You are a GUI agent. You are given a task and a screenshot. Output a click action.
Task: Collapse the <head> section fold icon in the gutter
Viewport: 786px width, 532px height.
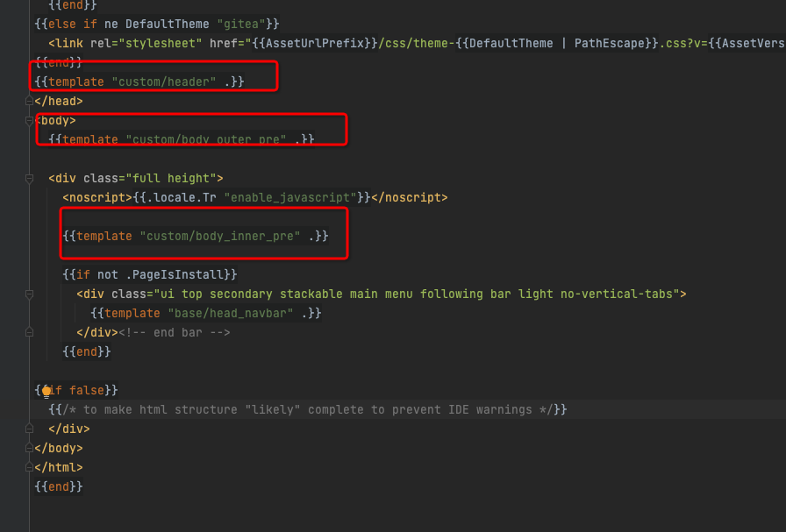click(27, 101)
